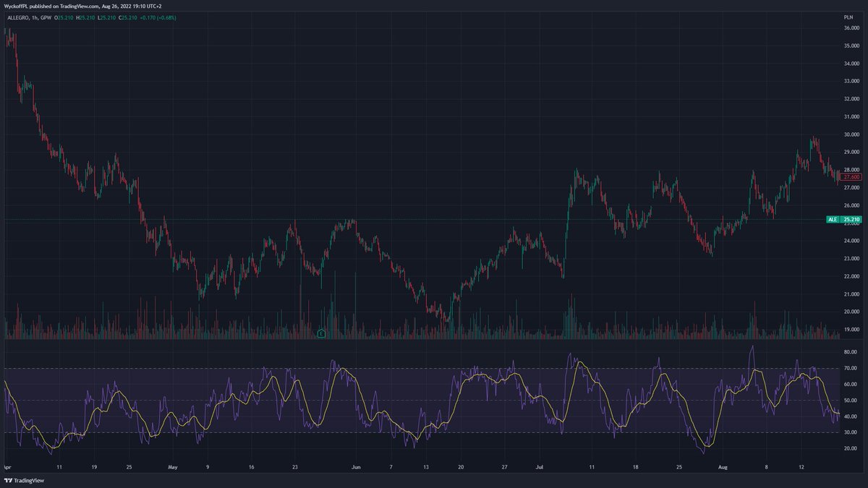Click the PLN currency label on the price axis
Viewport: 868px width, 488px height.
(x=848, y=17)
